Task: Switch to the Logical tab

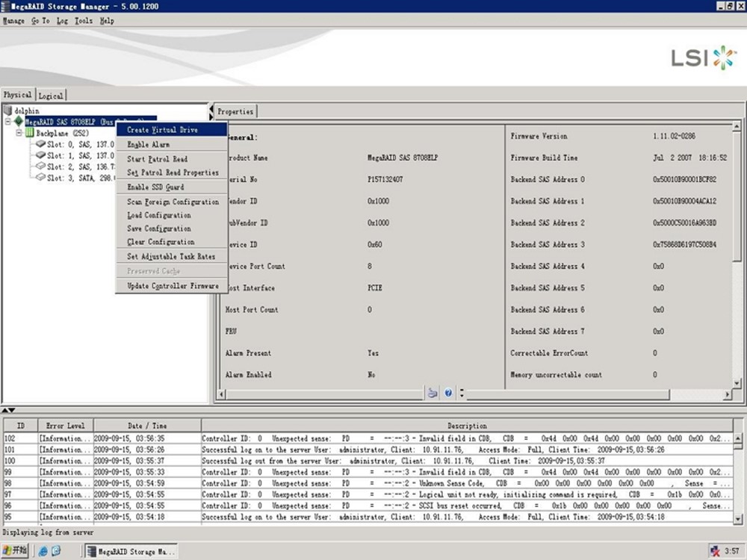Action: pos(51,96)
